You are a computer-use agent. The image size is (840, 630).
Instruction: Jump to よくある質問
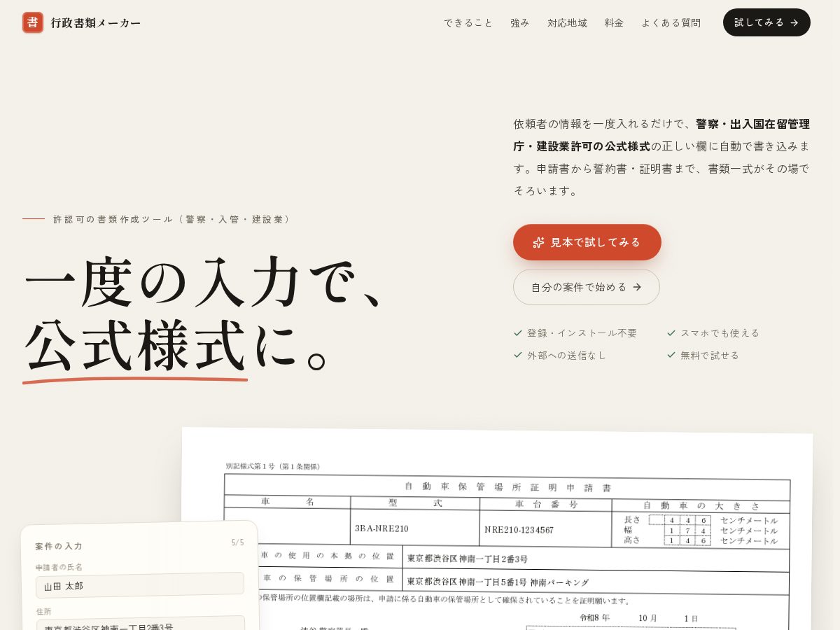point(671,22)
